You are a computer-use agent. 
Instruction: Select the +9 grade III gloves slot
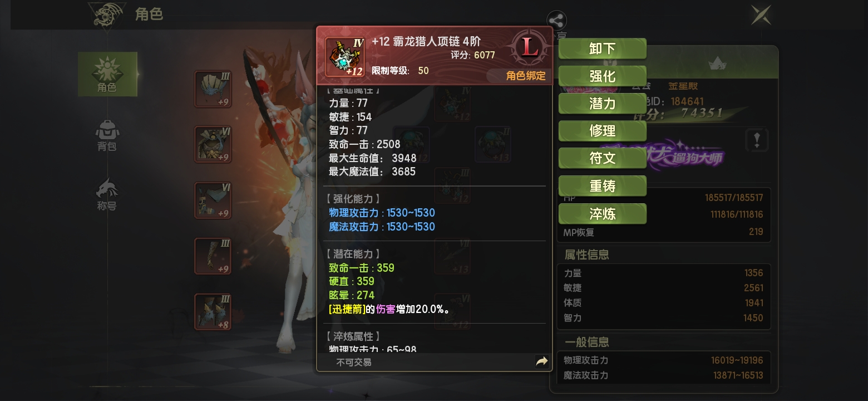tap(213, 256)
